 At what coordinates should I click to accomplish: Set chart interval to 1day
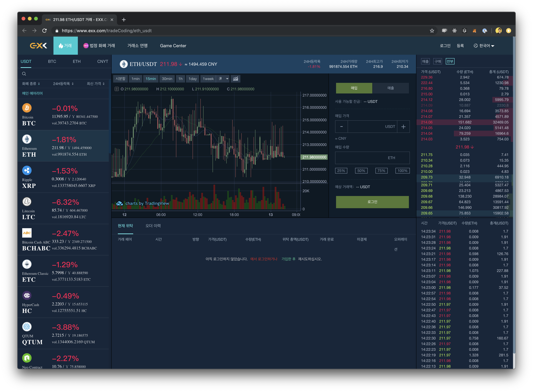point(193,79)
